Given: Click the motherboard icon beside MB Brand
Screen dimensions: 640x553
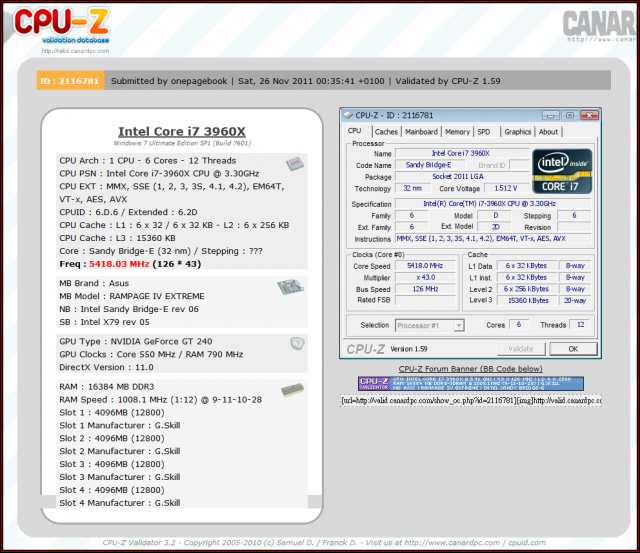Looking at the screenshot, I should [290, 286].
